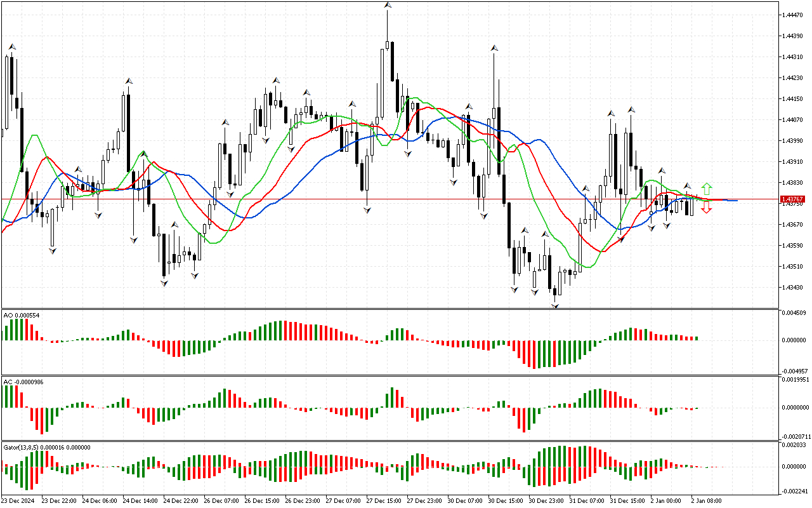The image size is (812, 508).
Task: Click the 26 Dec 23:00 time label
Action: point(303,501)
